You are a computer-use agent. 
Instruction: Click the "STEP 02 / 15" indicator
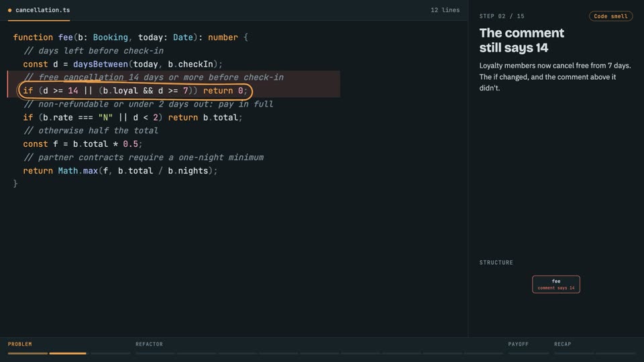click(x=502, y=16)
